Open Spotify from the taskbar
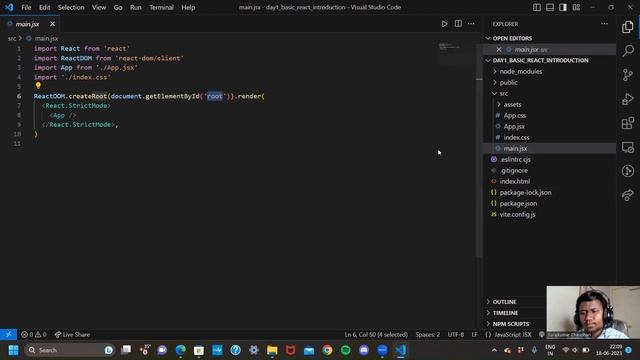Viewport: 640px width, 360px height. (x=346, y=350)
